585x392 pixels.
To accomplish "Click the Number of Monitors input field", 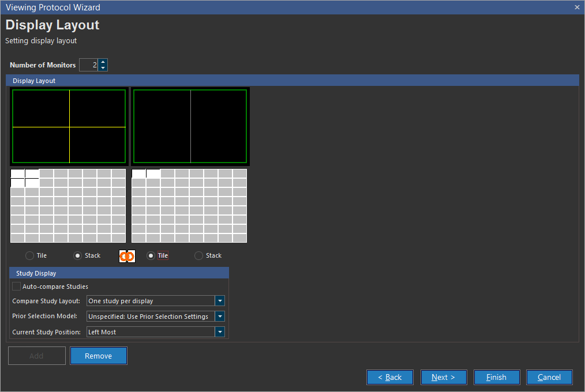I will (88, 65).
